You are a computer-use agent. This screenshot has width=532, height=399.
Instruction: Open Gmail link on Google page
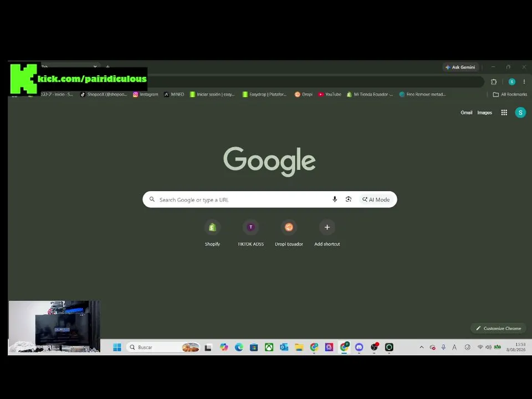466,112
